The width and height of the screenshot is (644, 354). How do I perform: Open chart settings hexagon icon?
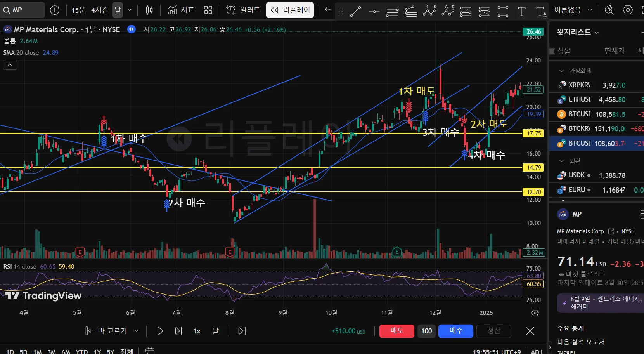click(628, 10)
